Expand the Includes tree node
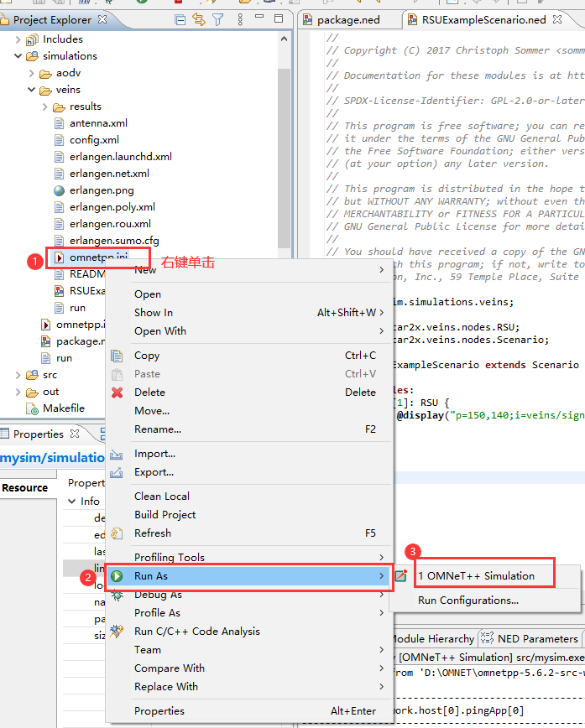Image resolution: width=585 pixels, height=728 pixels. pyautogui.click(x=18, y=39)
